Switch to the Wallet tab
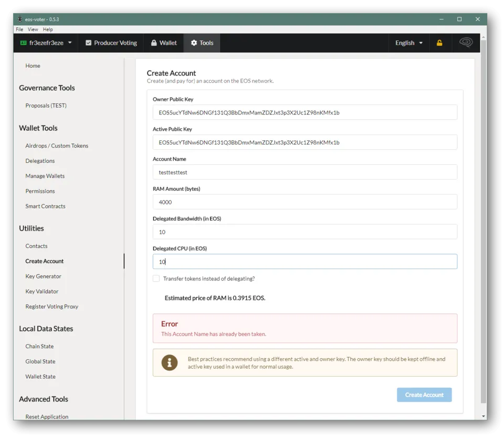The image size is (504, 437). (164, 43)
